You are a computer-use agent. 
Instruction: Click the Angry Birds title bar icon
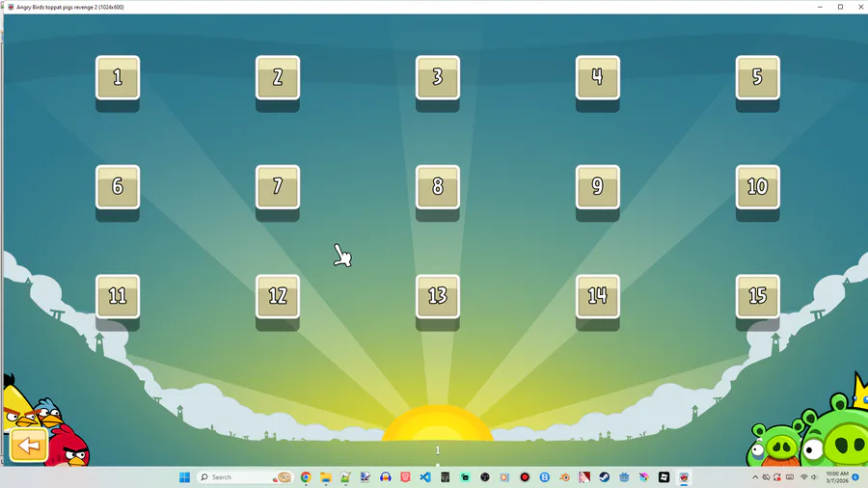(11, 7)
